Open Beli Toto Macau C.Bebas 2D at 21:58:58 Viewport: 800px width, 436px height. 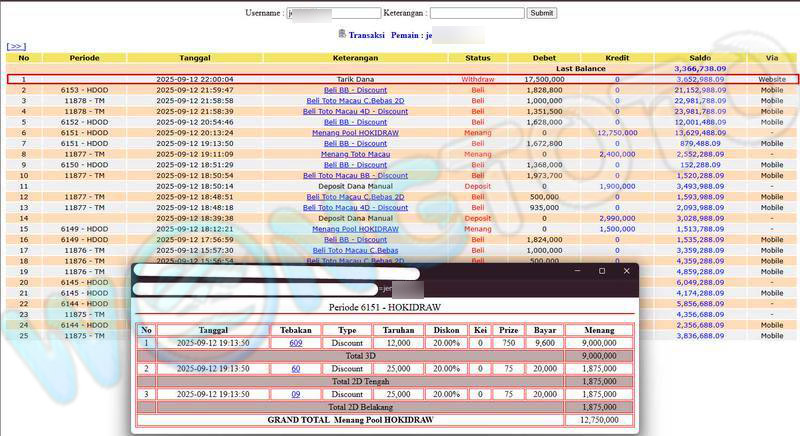coord(355,100)
